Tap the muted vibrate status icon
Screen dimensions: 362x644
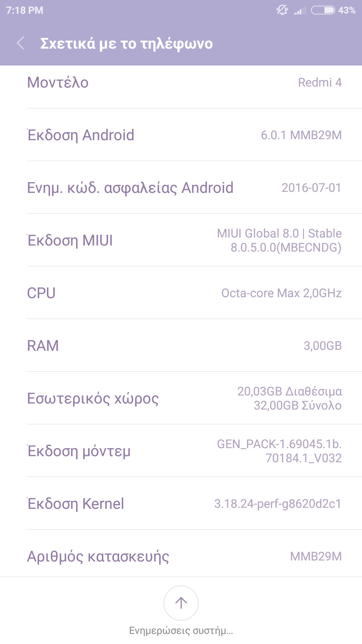[x=282, y=10]
